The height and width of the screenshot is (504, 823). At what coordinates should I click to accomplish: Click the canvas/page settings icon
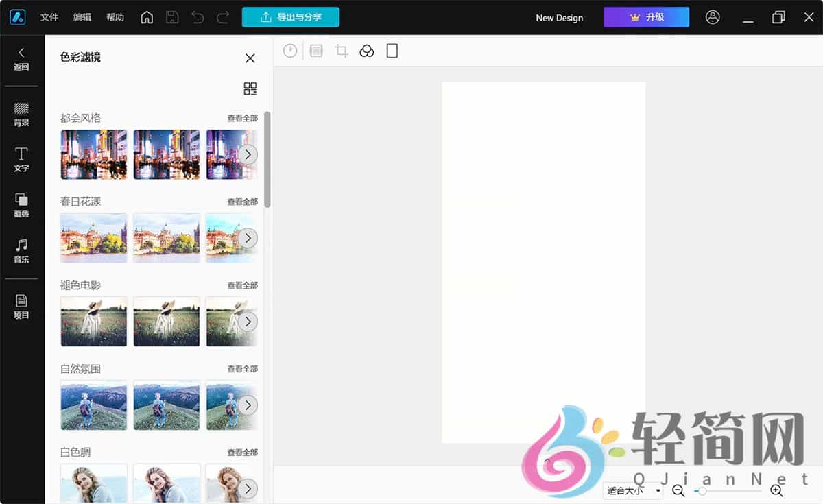(392, 50)
